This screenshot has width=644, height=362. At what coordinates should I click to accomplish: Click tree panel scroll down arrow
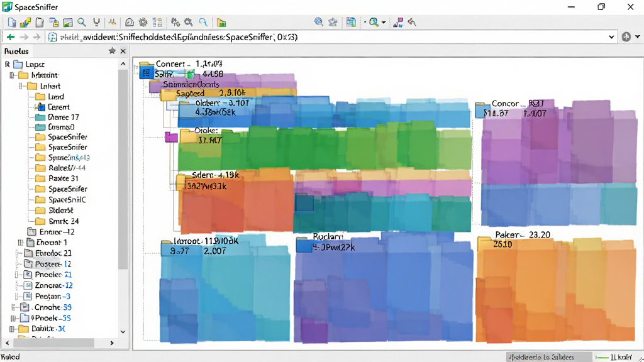123,332
